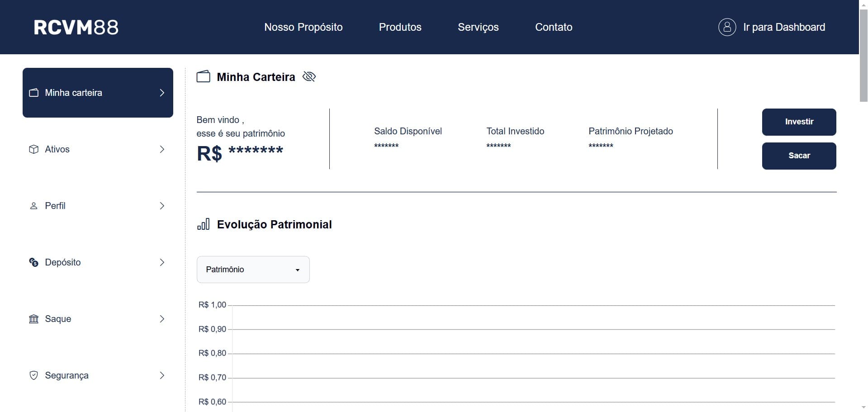
Task: Open Nosso Propósito in the top navigation
Action: pyautogui.click(x=304, y=27)
